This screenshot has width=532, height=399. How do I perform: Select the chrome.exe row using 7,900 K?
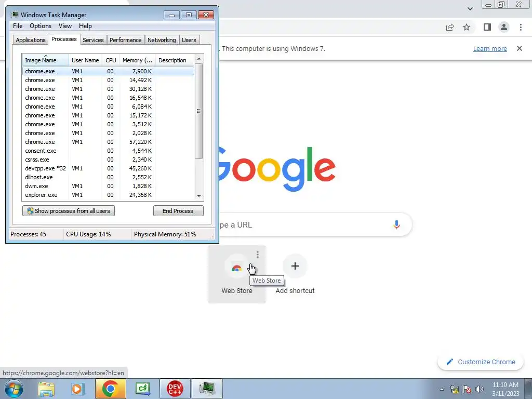coord(108,71)
